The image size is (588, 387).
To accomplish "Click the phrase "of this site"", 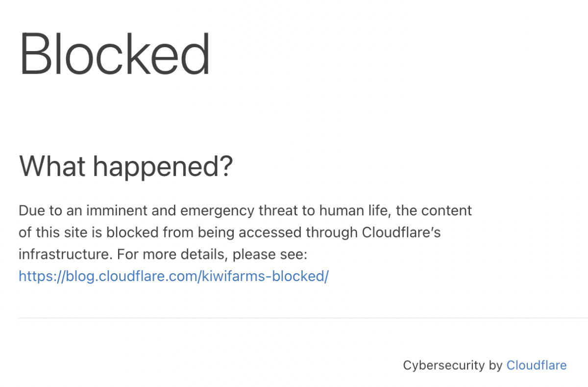I will tap(53, 232).
